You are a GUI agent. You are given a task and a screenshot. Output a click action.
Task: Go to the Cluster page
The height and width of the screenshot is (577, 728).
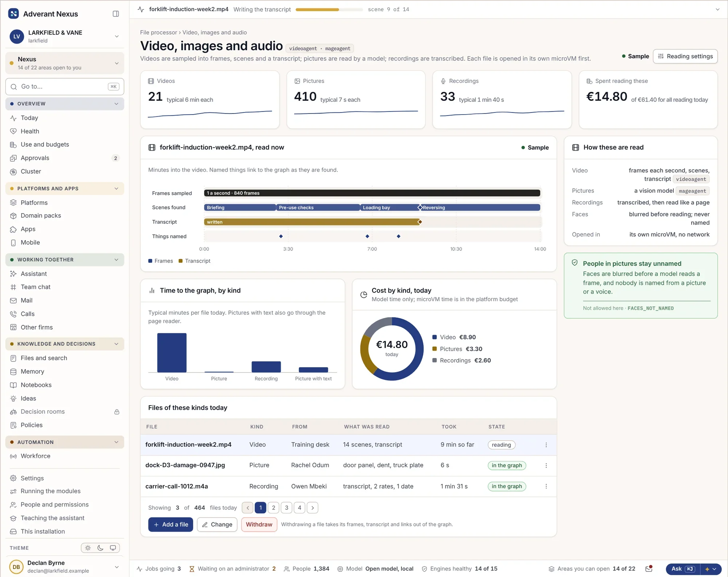point(31,171)
